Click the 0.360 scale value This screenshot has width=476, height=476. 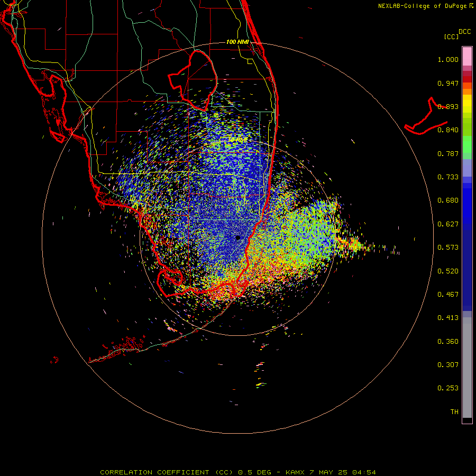point(448,342)
